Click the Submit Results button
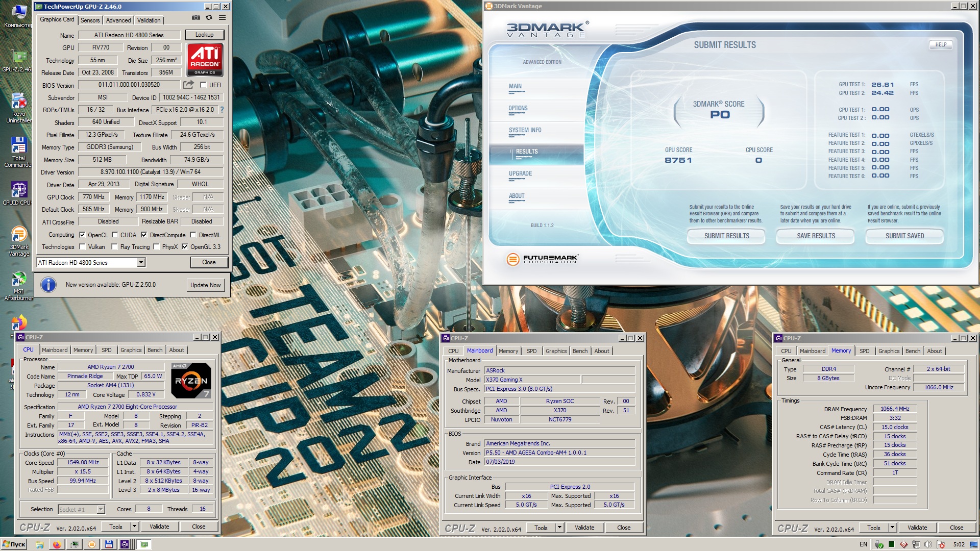 coord(727,236)
